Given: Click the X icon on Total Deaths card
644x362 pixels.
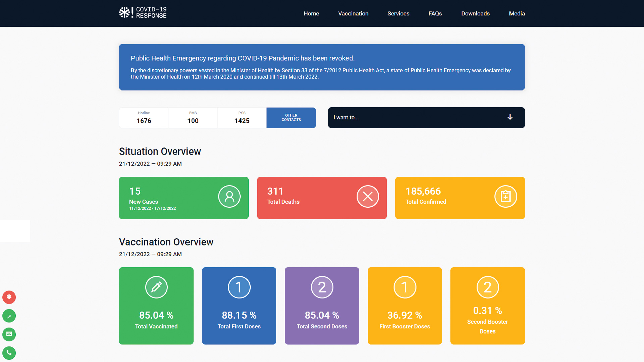Looking at the screenshot, I should pos(368,196).
